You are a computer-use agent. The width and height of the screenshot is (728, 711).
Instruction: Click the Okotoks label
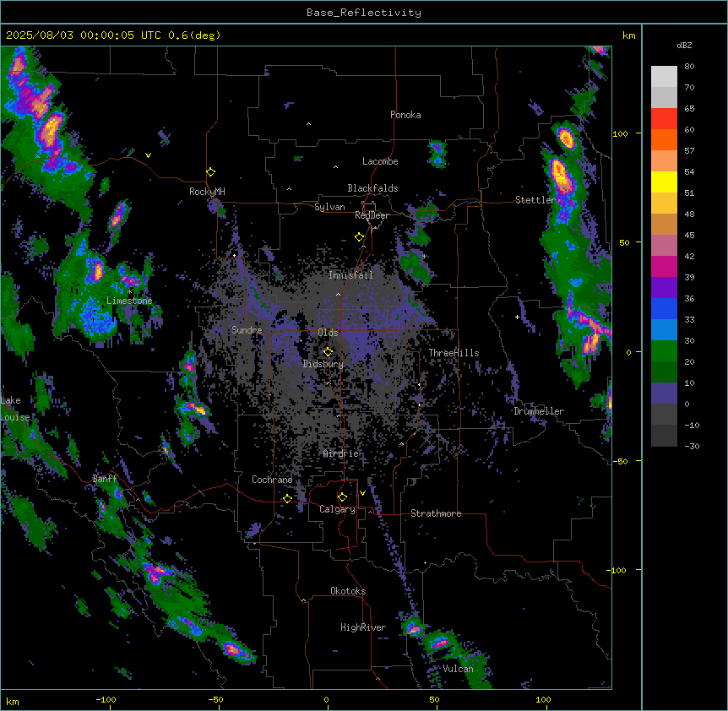coord(348,591)
